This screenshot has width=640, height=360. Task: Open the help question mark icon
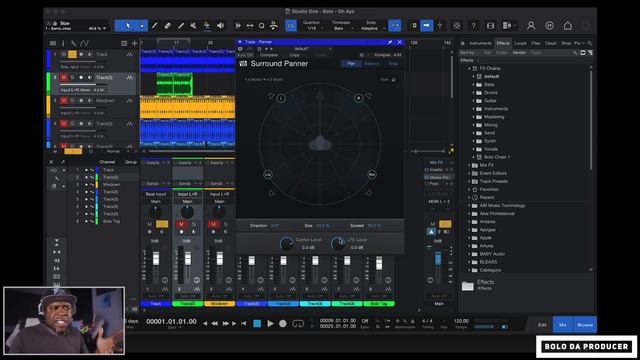473,26
